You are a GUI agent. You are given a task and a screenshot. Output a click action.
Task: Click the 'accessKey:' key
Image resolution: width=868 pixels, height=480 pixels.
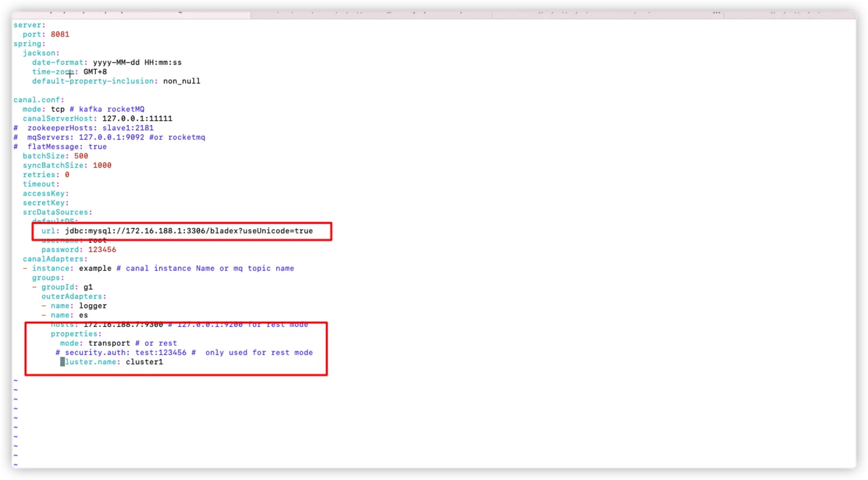click(46, 193)
